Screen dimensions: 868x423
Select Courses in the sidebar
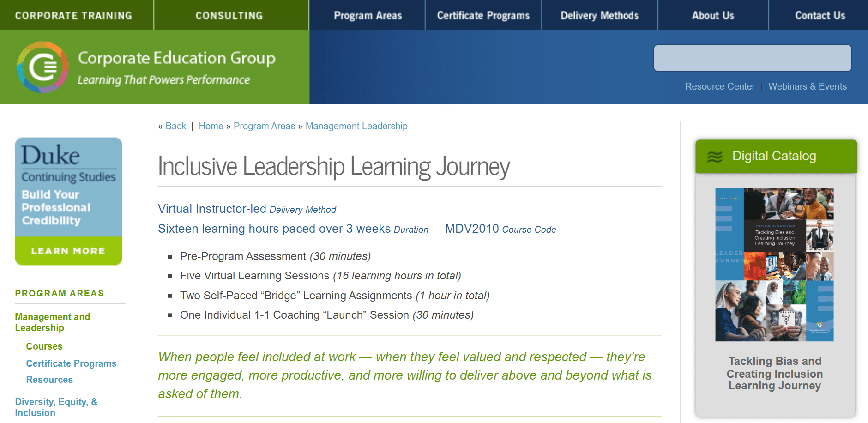[44, 346]
